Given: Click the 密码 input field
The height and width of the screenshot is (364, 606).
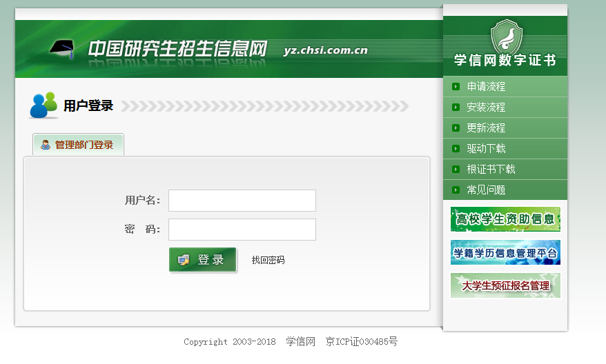Looking at the screenshot, I should click(x=242, y=230).
